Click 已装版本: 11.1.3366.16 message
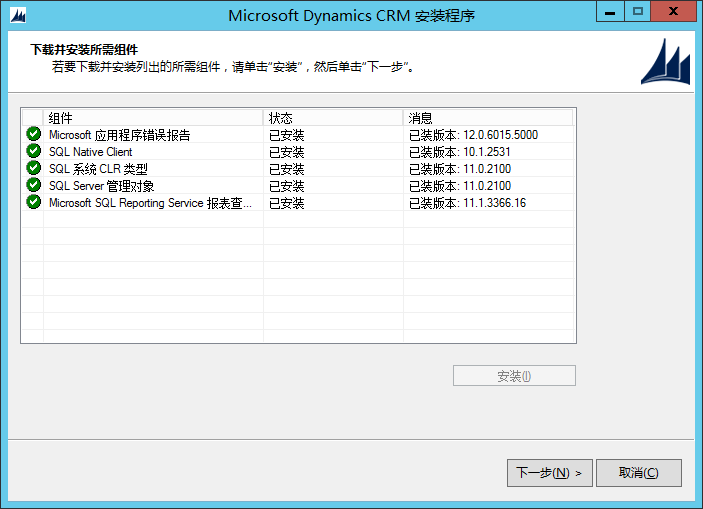This screenshot has height=509, width=703. [467, 203]
